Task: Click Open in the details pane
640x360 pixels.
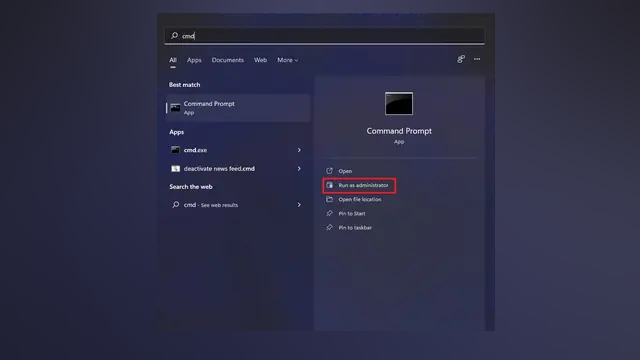Action: coord(345,171)
